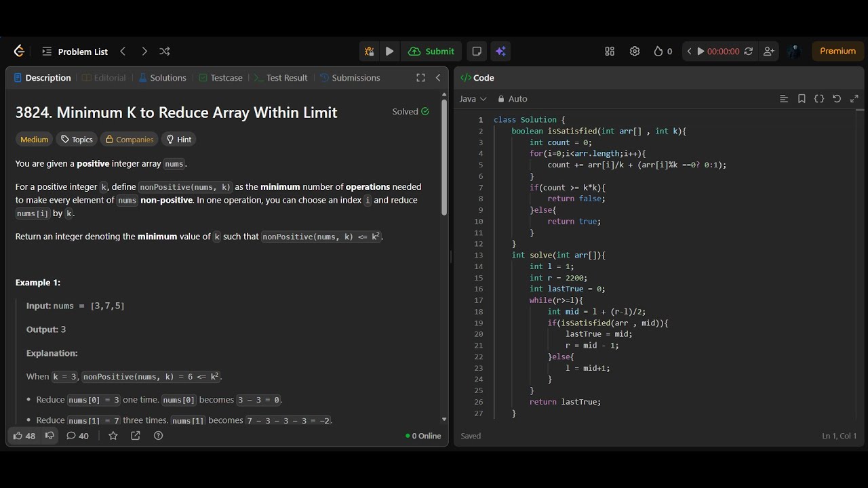Go to the next problem arrow

point(144,51)
